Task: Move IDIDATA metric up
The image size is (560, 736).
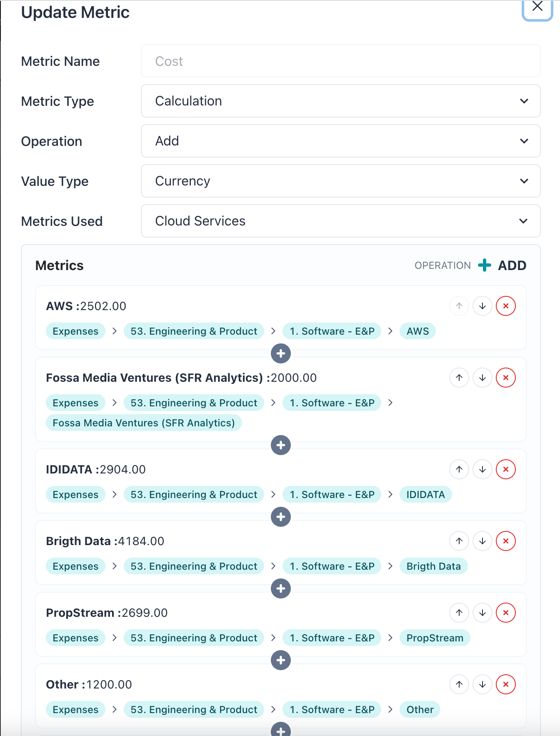Action: click(459, 469)
